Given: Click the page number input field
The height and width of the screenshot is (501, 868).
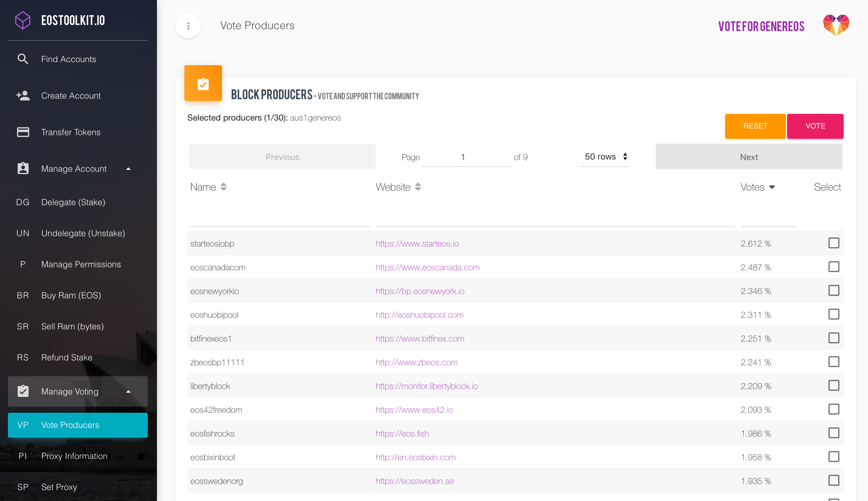Looking at the screenshot, I should coord(467,157).
